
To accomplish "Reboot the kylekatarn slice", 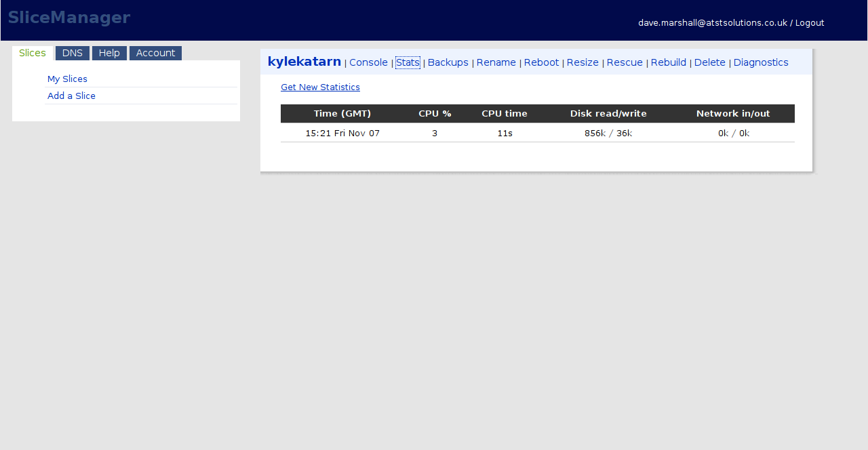I will [541, 62].
